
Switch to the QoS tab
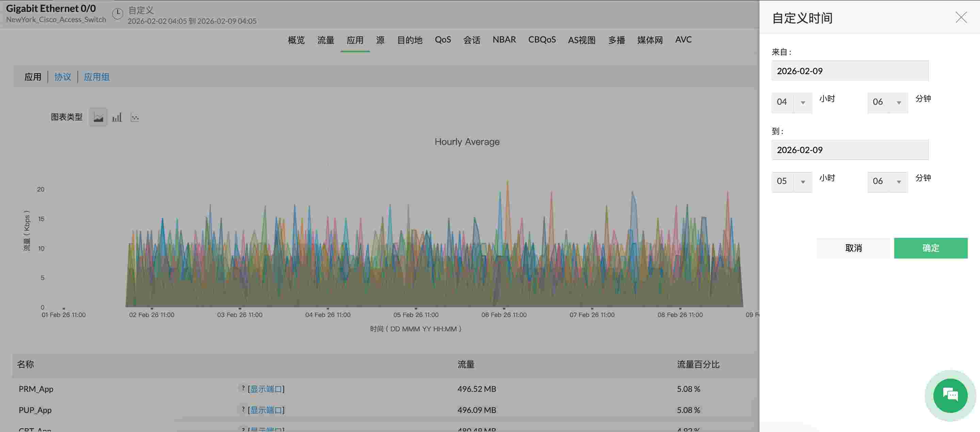click(442, 40)
